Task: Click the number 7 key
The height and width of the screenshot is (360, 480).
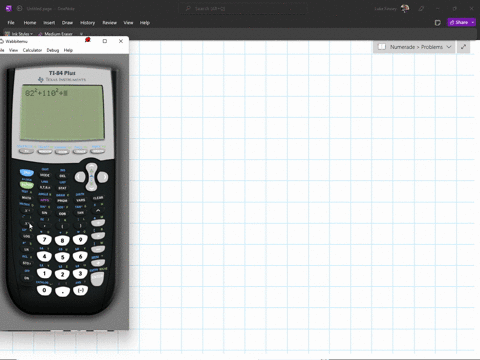Action: click(x=44, y=239)
